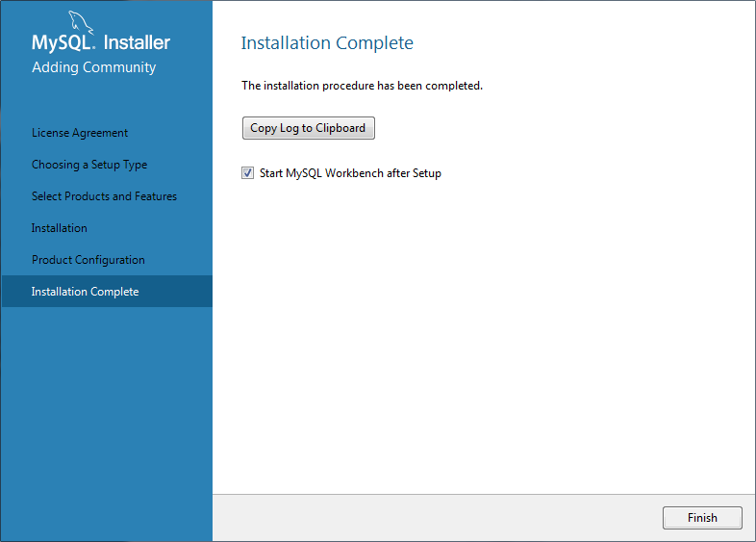Click the Finish button

point(702,518)
